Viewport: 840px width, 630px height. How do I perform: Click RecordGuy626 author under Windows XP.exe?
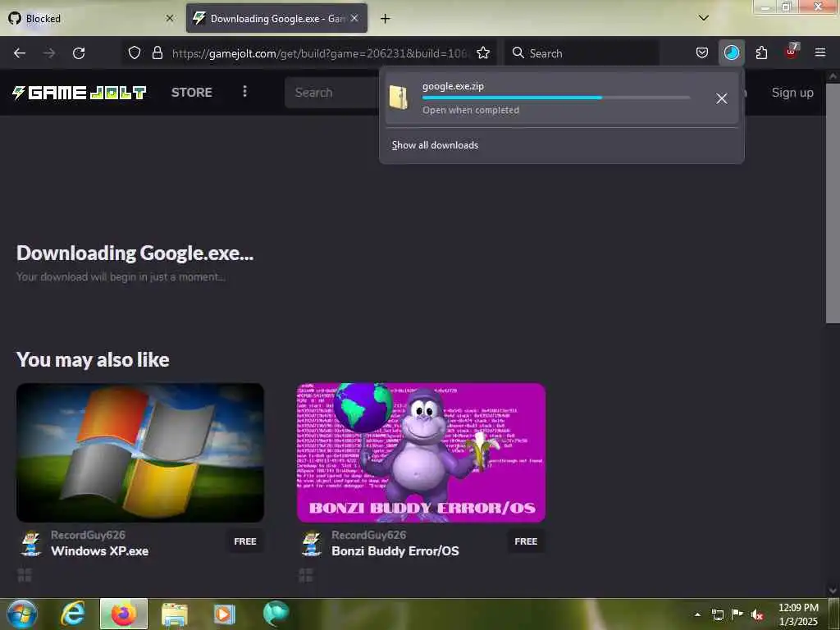coord(89,535)
